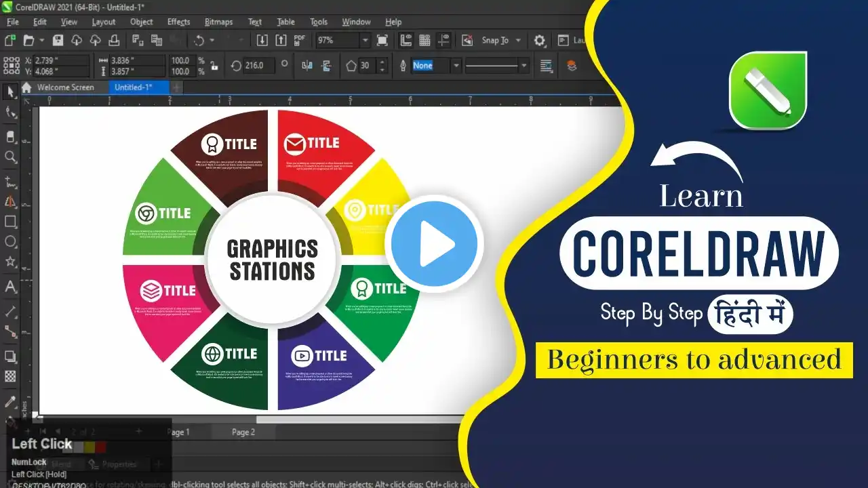Screen dimensions: 868x488
Task: Select the Ellipse tool
Action: [x=10, y=241]
